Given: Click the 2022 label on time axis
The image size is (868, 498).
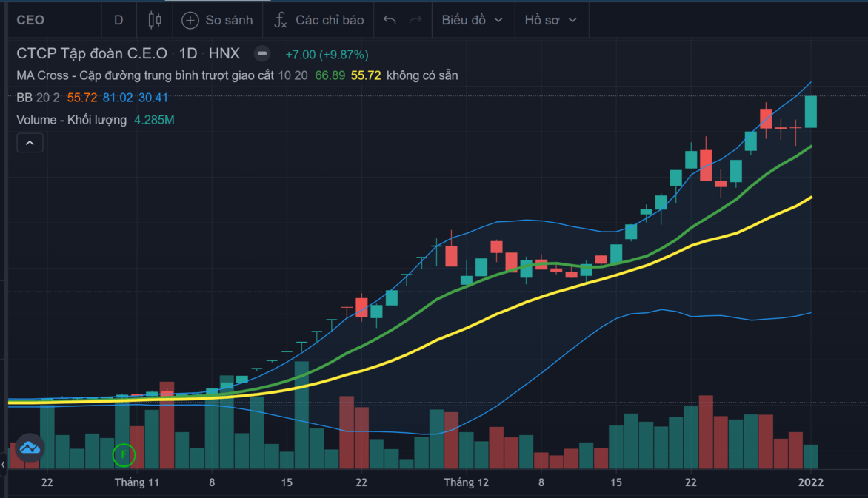Looking at the screenshot, I should tap(810, 482).
